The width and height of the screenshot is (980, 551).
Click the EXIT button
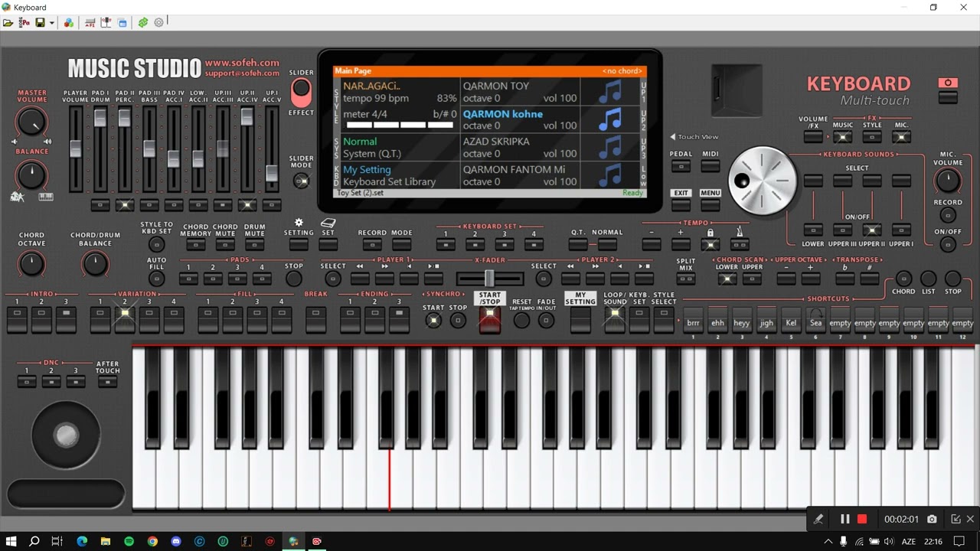click(681, 205)
